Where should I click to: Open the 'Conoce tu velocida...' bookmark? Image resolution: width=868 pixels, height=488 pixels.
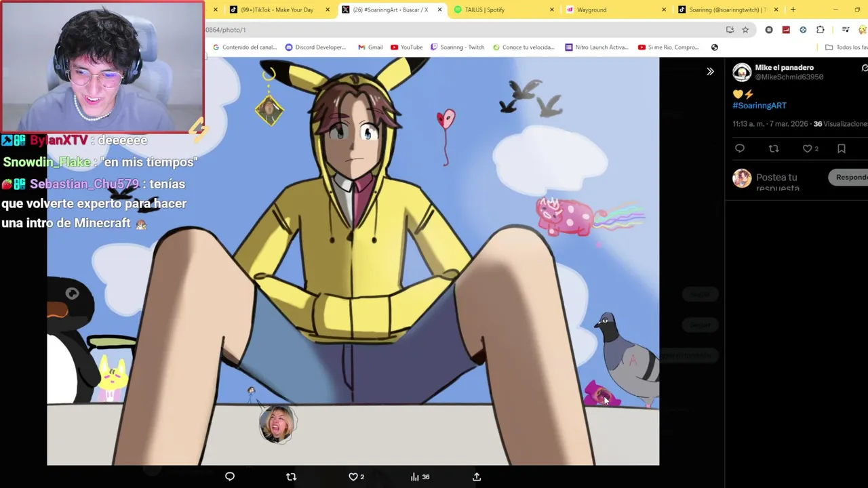coord(524,47)
